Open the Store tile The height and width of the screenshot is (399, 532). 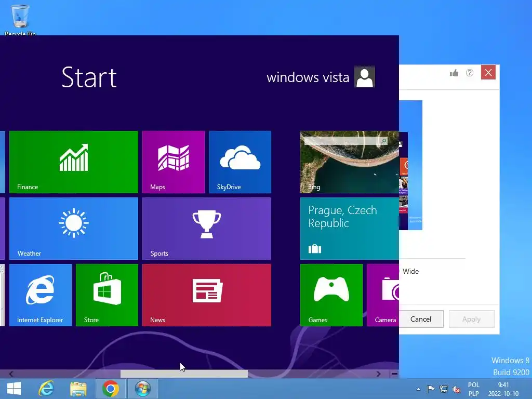tap(107, 295)
